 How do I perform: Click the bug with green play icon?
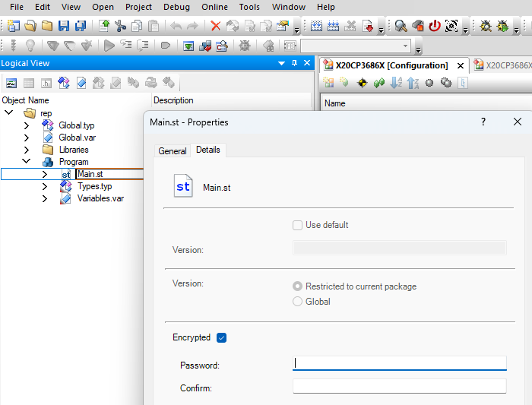click(502, 26)
